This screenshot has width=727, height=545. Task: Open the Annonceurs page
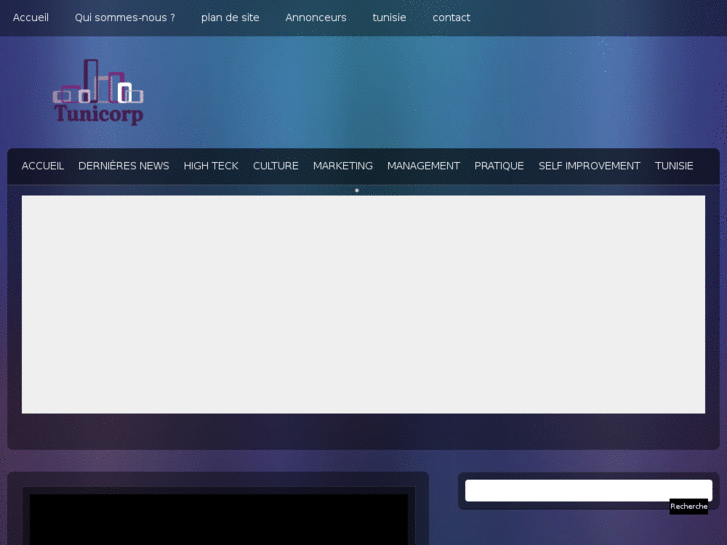[316, 18]
